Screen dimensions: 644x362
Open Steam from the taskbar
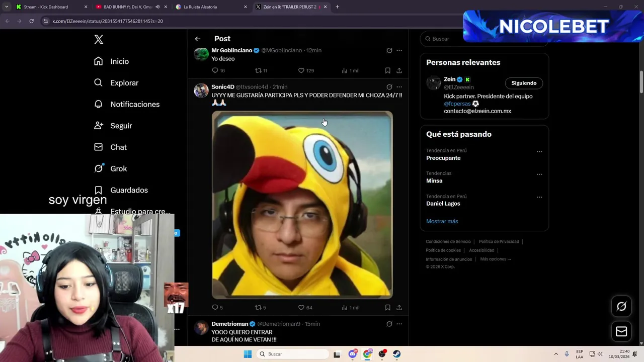[397, 354]
